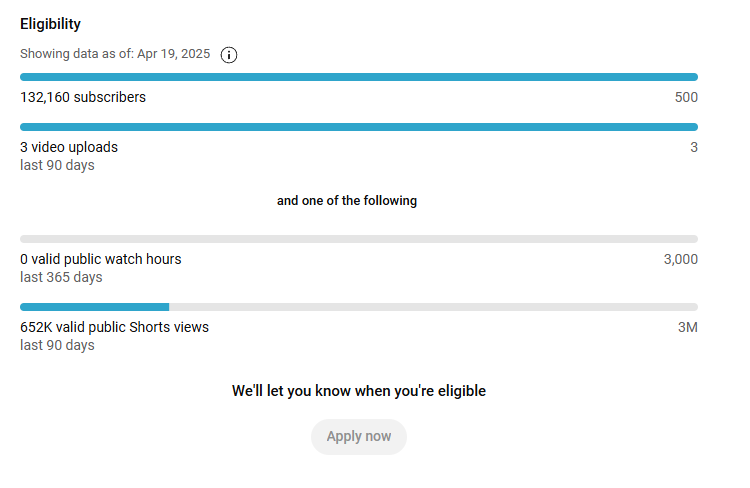Click the Apply now button
The height and width of the screenshot is (488, 750).
pyautogui.click(x=359, y=437)
